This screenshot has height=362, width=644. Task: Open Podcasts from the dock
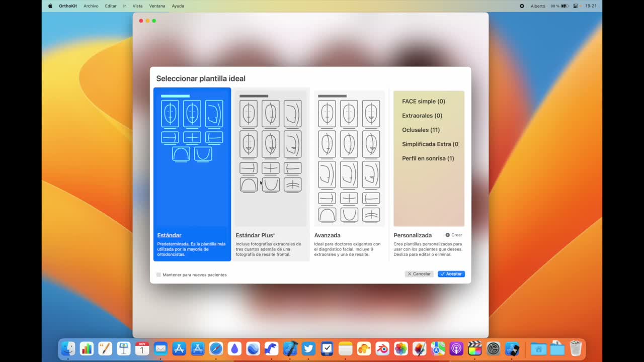coord(456,348)
